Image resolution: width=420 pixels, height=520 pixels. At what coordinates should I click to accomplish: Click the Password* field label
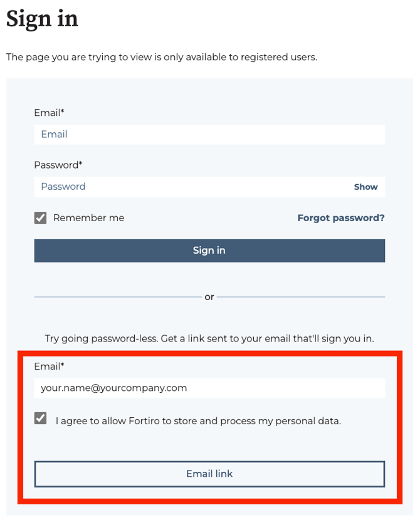[58, 165]
